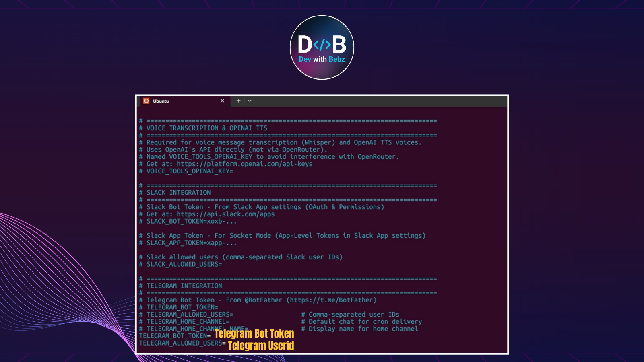
Task: Click the "SLACK INTEGRATION" heading line
Action: pos(175,193)
